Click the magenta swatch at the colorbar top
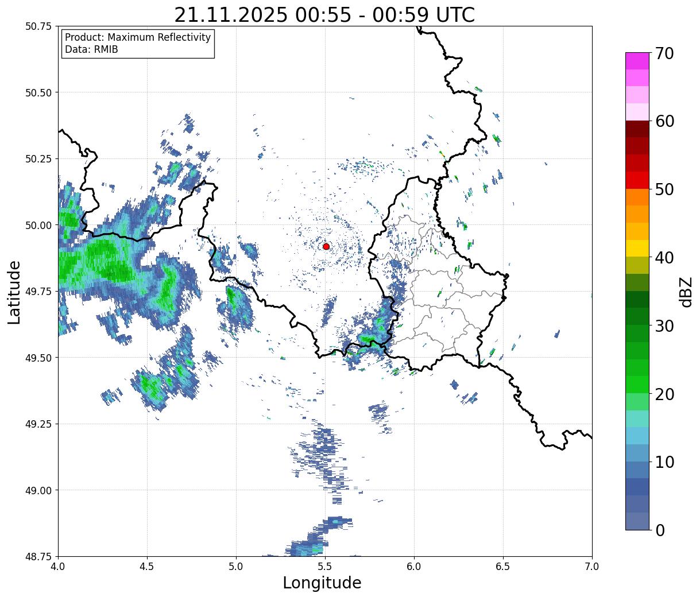 637,61
